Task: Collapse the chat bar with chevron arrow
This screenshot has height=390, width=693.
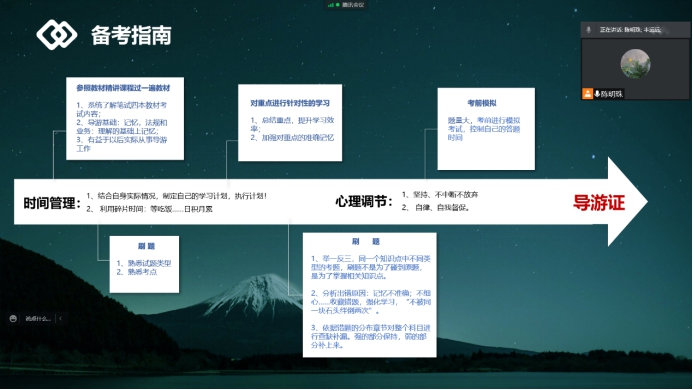Action: click(x=61, y=318)
